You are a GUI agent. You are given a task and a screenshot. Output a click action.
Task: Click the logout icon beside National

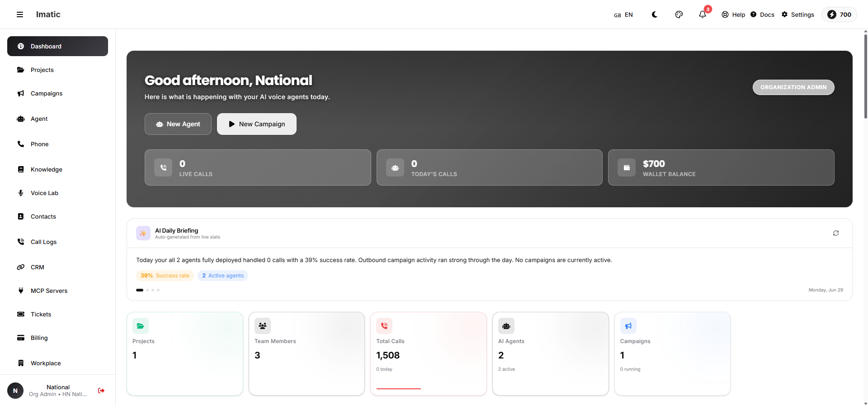(101, 391)
